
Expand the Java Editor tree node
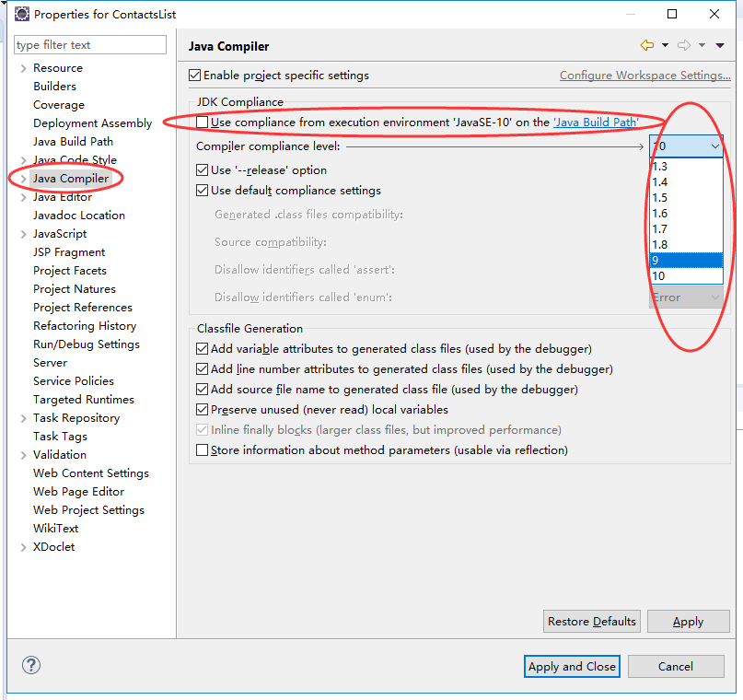(x=23, y=197)
